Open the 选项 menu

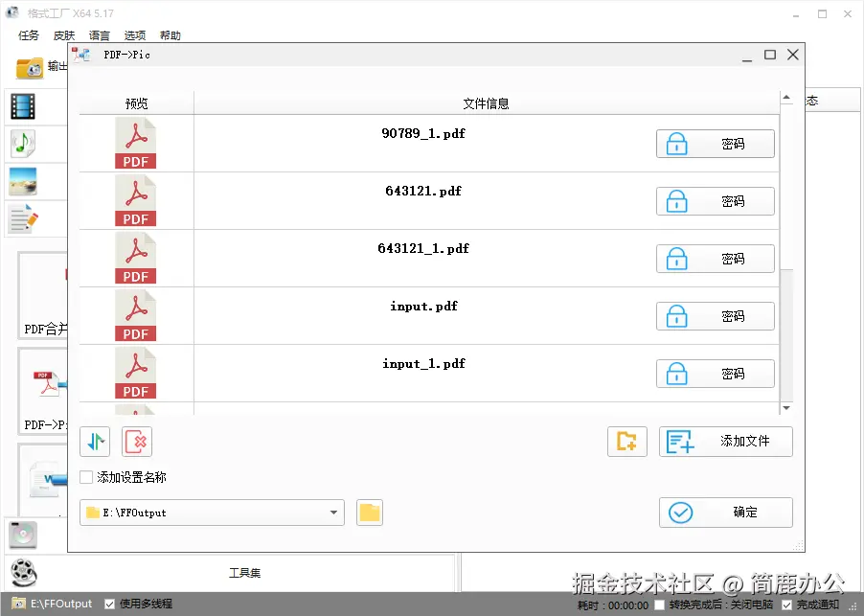coord(134,35)
